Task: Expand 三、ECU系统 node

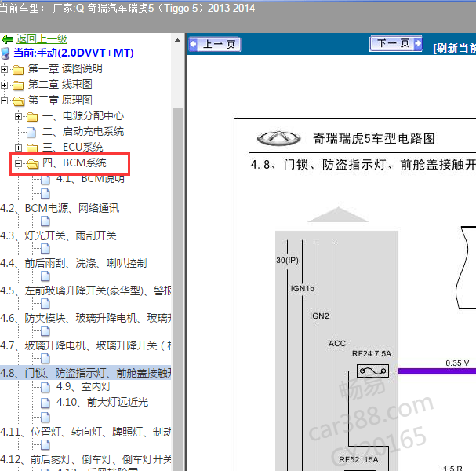Action: pos(18,148)
